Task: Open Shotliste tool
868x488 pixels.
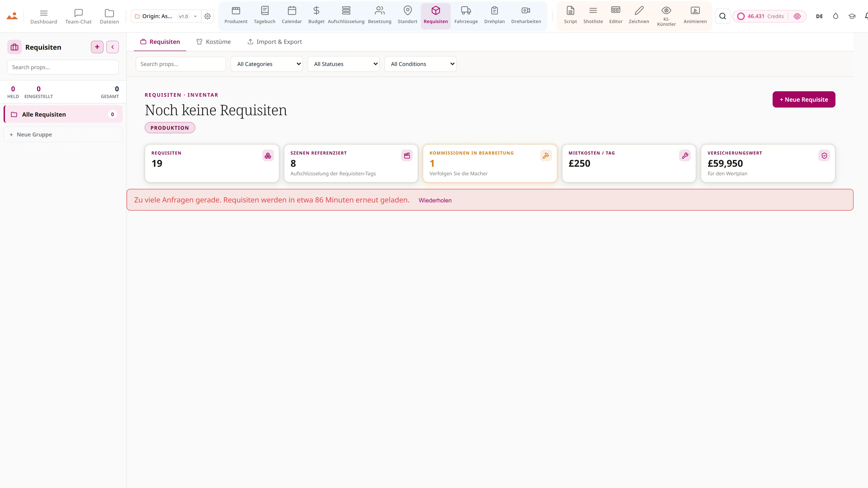Action: [x=593, y=16]
